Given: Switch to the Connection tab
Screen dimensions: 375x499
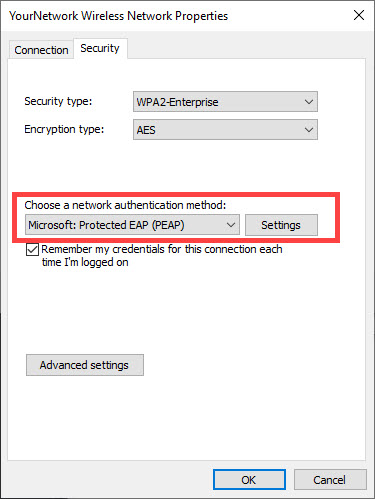Looking at the screenshot, I should click(41, 50).
